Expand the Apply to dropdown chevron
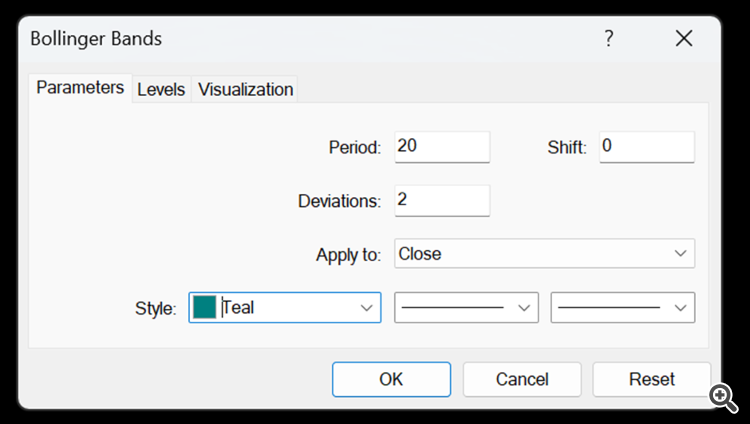Image resolution: width=750 pixels, height=424 pixels. coord(680,254)
